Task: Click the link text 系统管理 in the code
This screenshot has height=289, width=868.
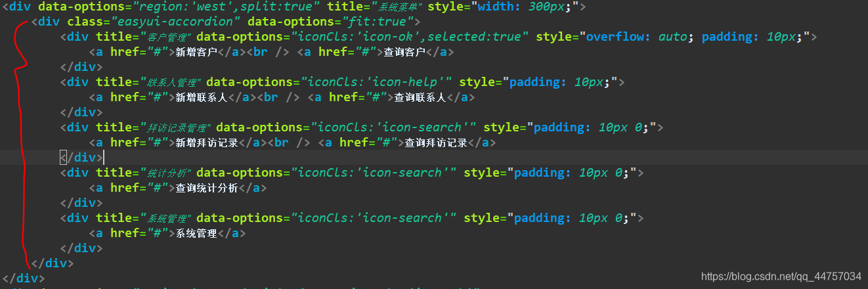Action: (196, 233)
